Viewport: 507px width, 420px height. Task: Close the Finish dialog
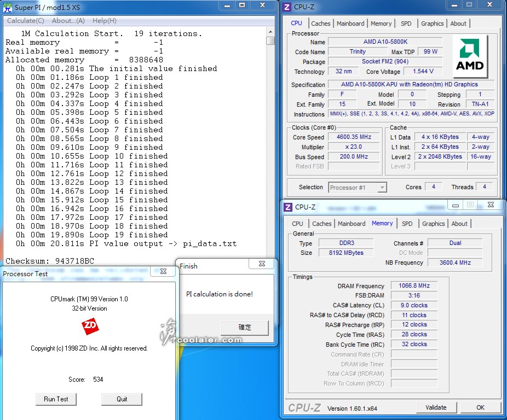pyautogui.click(x=262, y=264)
